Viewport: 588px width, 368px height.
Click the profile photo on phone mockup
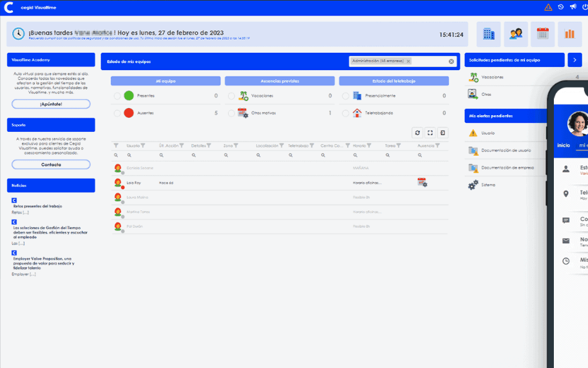[x=578, y=124]
